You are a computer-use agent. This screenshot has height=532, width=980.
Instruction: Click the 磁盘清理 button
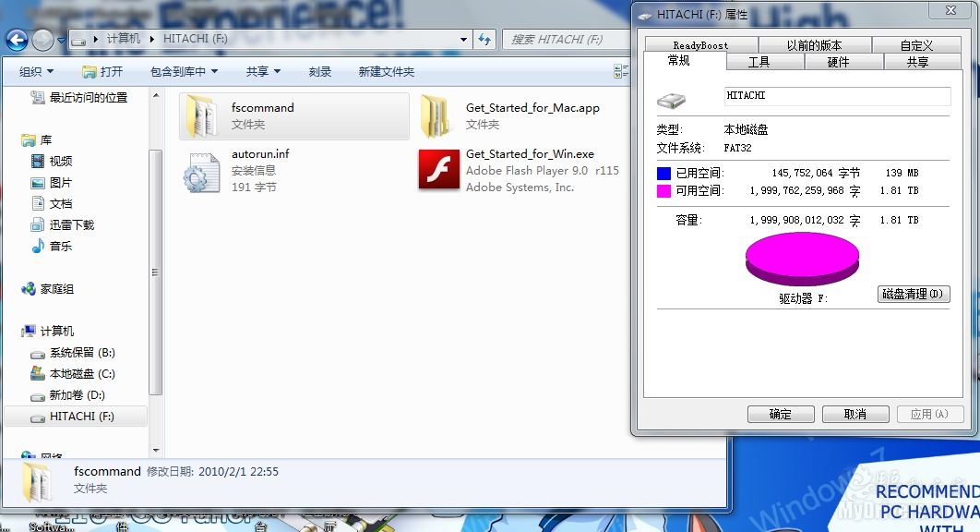click(x=913, y=294)
